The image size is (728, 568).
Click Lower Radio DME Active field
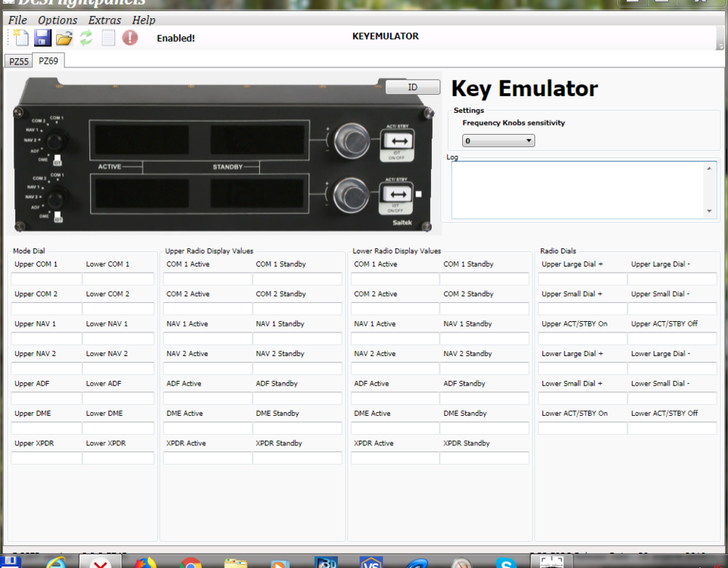(x=395, y=428)
